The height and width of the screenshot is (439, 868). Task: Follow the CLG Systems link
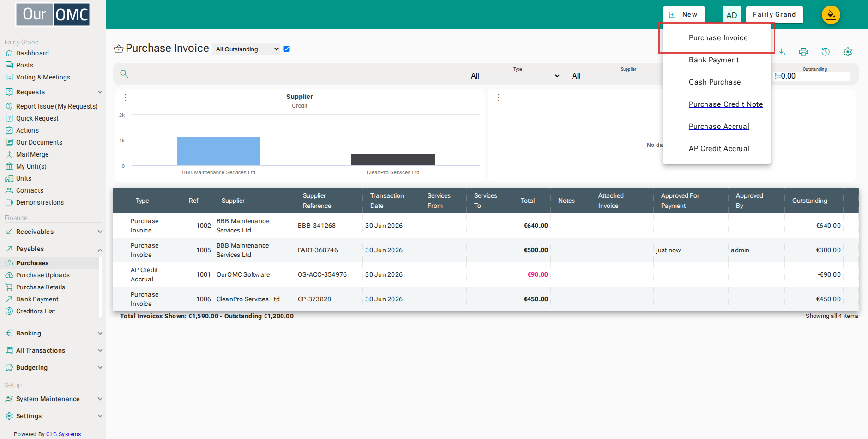click(x=63, y=434)
